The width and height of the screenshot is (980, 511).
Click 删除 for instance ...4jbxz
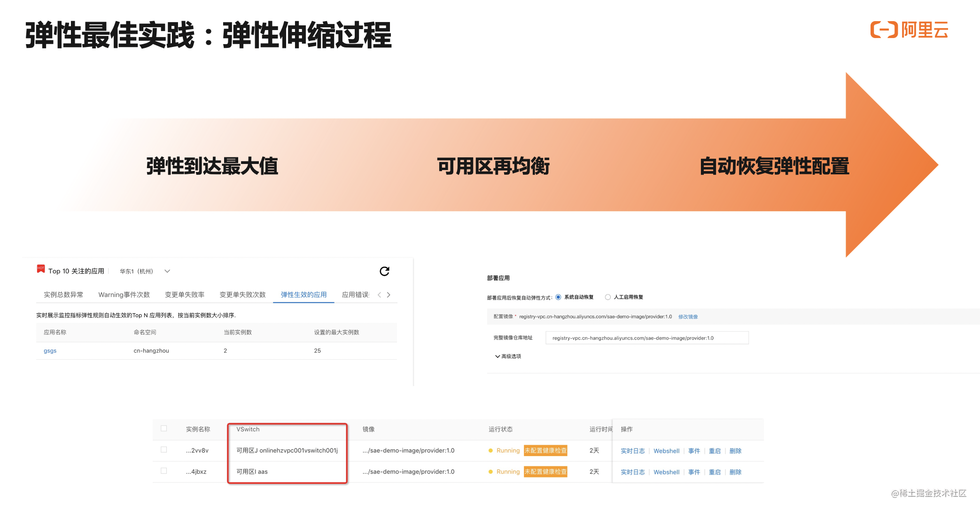click(x=735, y=472)
